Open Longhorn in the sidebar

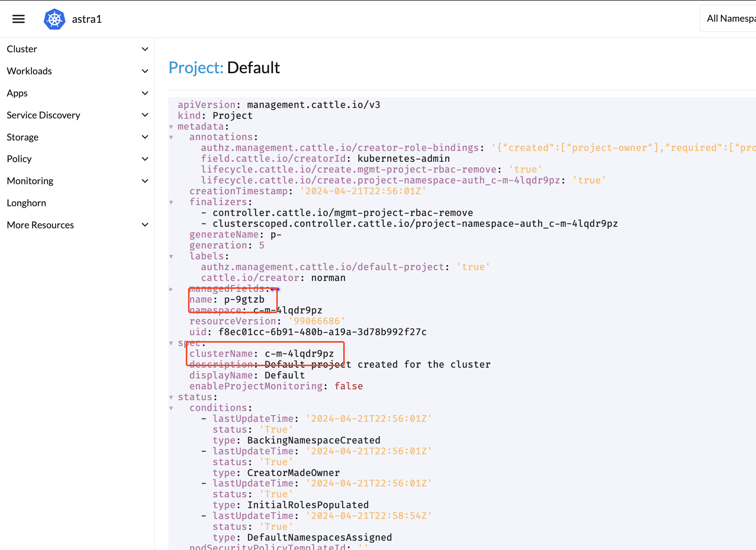pos(27,203)
